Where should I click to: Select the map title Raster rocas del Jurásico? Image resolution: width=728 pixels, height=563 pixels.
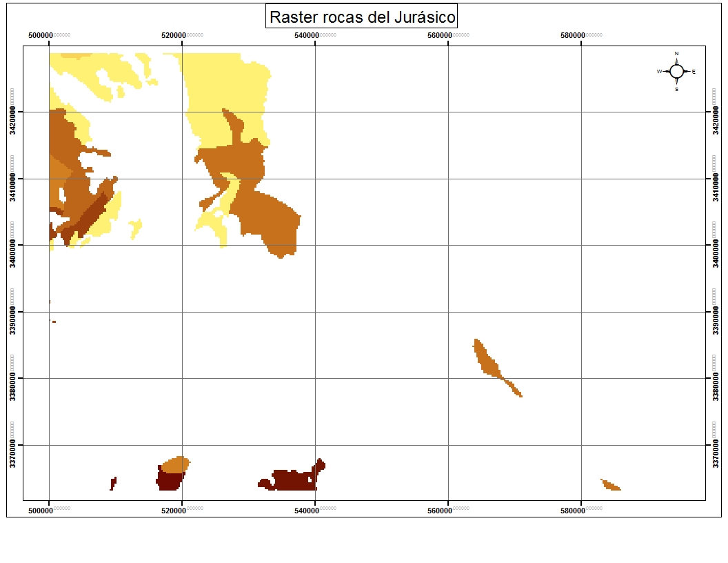[x=363, y=17]
